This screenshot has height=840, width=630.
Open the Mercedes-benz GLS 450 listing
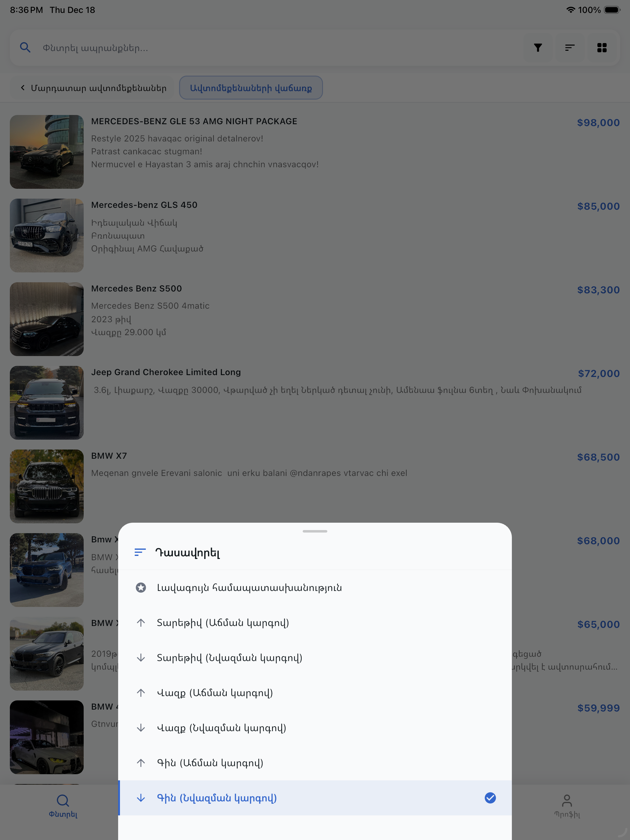pos(315,236)
